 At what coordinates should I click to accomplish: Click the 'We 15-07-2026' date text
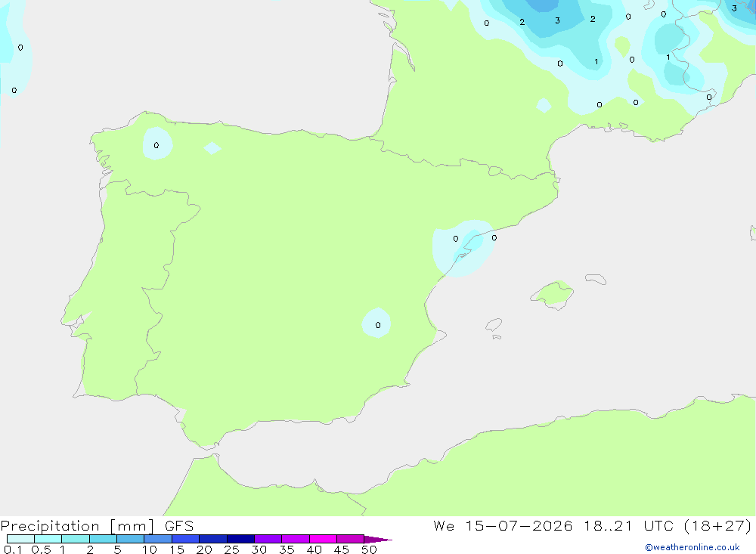(x=503, y=525)
